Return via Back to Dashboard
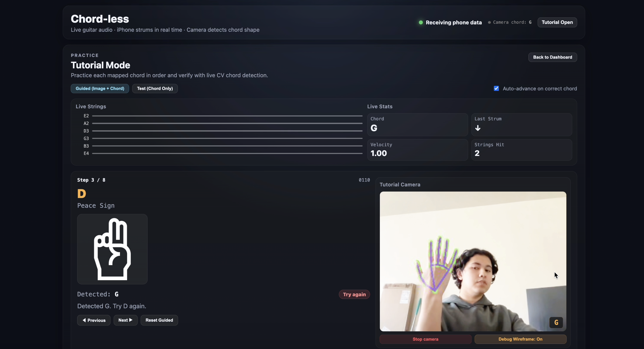The height and width of the screenshot is (349, 644). pos(552,57)
